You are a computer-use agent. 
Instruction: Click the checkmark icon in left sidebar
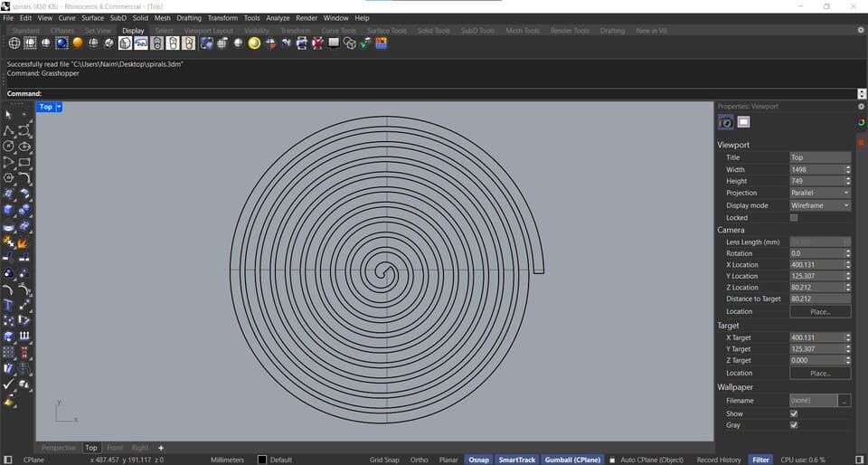[x=8, y=384]
